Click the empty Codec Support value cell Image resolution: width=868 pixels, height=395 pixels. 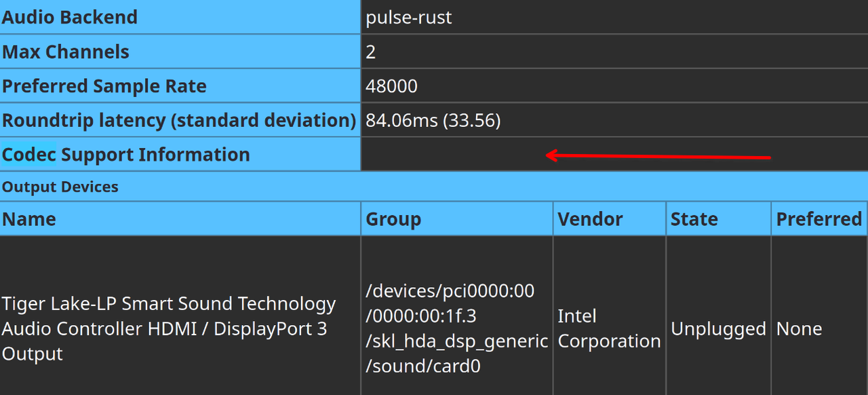614,154
